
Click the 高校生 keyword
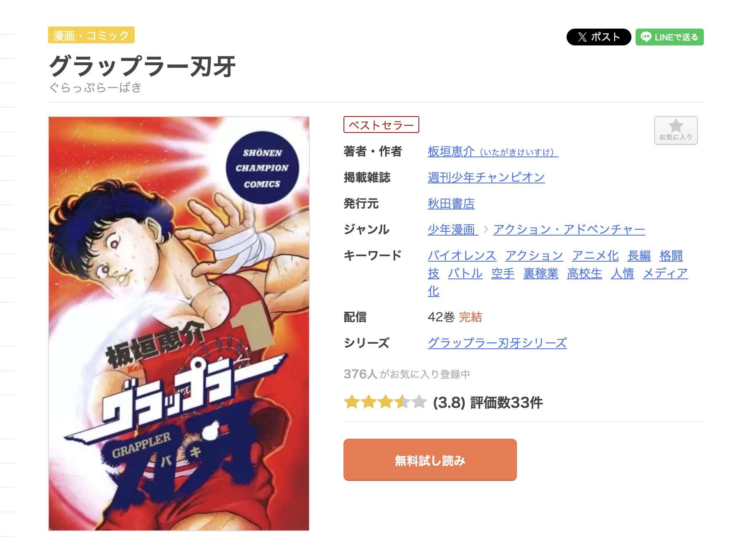584,273
